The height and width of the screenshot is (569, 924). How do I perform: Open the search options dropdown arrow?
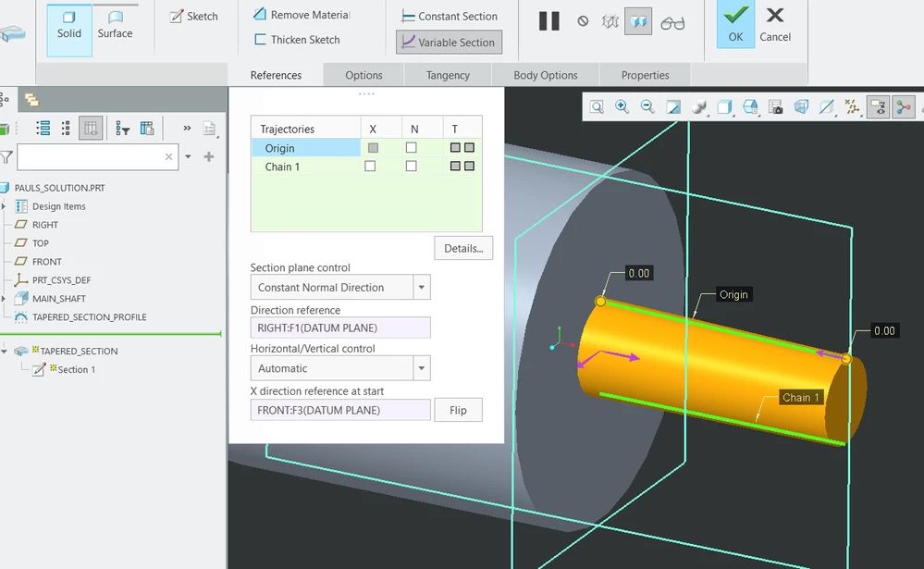(188, 157)
